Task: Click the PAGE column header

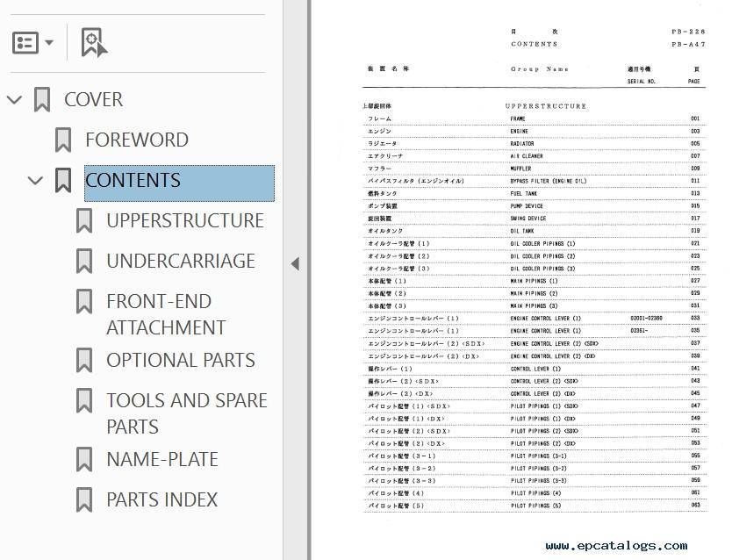Action: coord(693,82)
